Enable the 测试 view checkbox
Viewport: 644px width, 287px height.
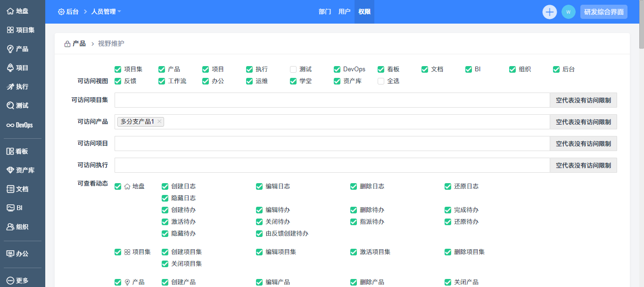(293, 69)
